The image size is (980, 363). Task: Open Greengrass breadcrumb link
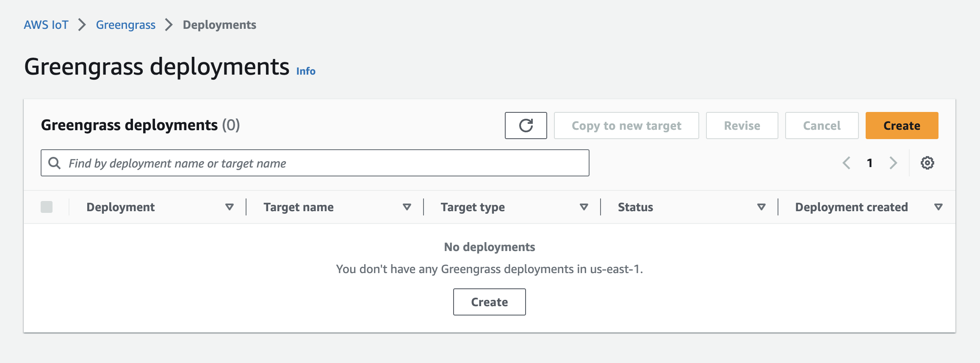(126, 25)
